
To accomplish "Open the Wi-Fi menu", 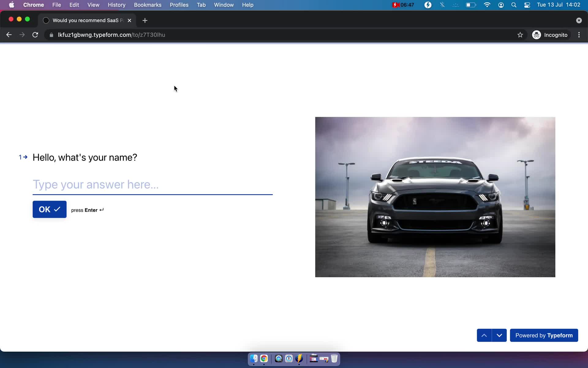I will point(487,5).
